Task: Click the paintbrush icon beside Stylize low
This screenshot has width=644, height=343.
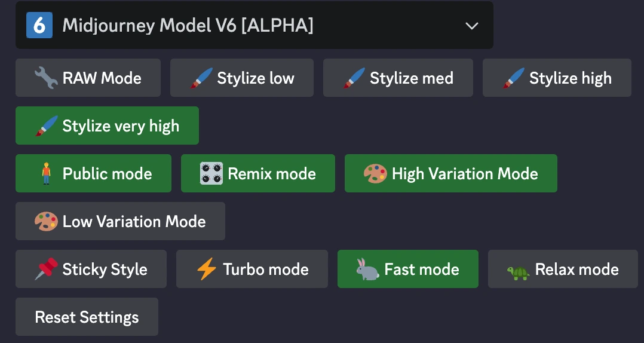Action: [201, 78]
